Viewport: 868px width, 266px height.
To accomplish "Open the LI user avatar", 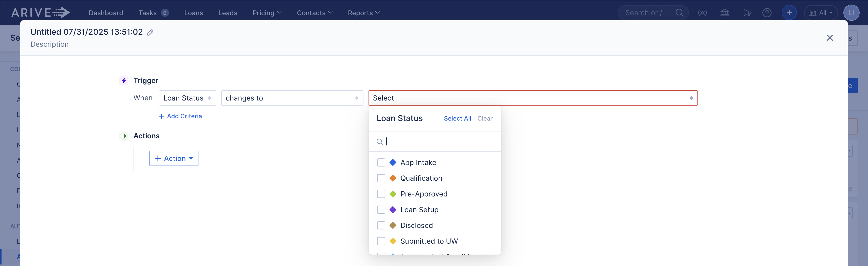I will pyautogui.click(x=852, y=12).
